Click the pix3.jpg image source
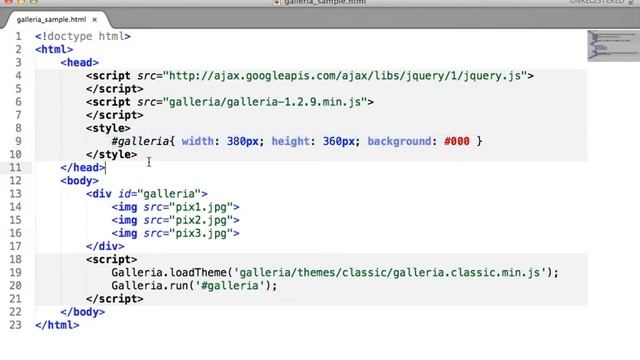Viewport: 640px width, 360px height. [201, 233]
